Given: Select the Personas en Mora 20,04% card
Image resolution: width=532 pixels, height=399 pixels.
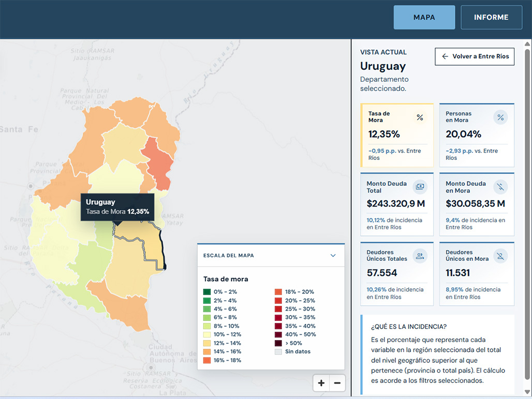Looking at the screenshot, I should (x=477, y=135).
